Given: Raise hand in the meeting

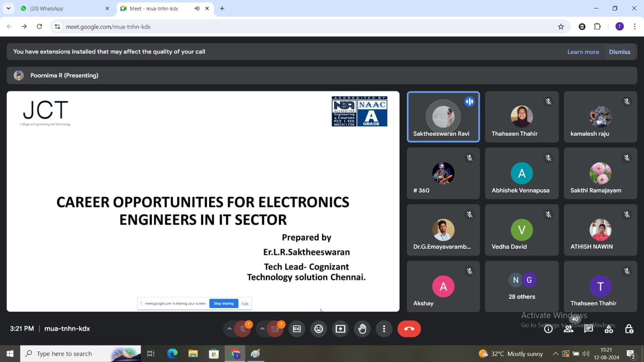Looking at the screenshot, I should pyautogui.click(x=362, y=329).
